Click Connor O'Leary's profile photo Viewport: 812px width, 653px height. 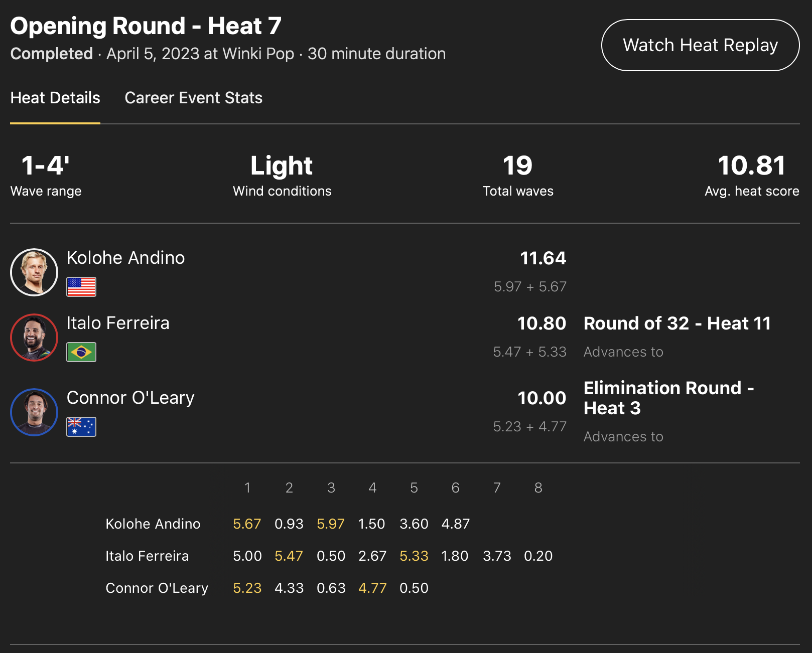(34, 412)
